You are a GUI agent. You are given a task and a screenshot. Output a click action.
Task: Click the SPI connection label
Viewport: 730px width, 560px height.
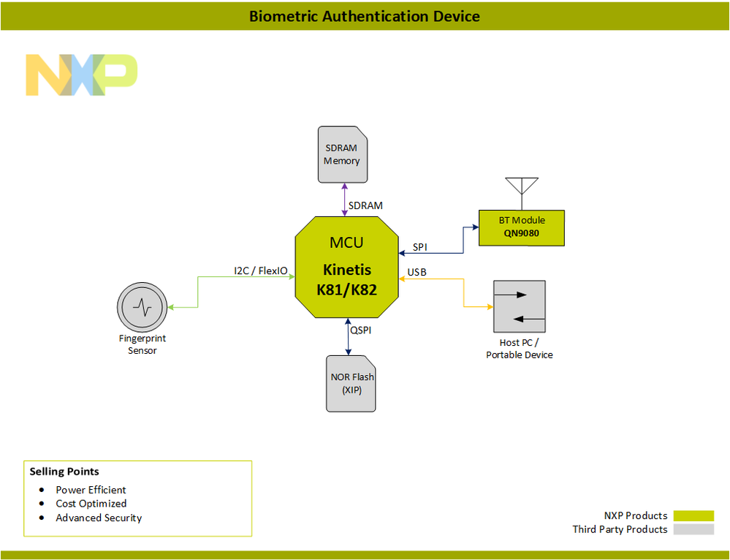pyautogui.click(x=420, y=247)
